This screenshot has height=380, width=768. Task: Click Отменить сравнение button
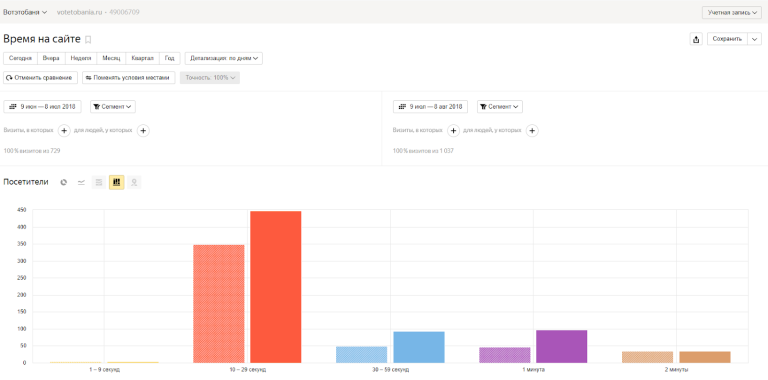point(41,77)
